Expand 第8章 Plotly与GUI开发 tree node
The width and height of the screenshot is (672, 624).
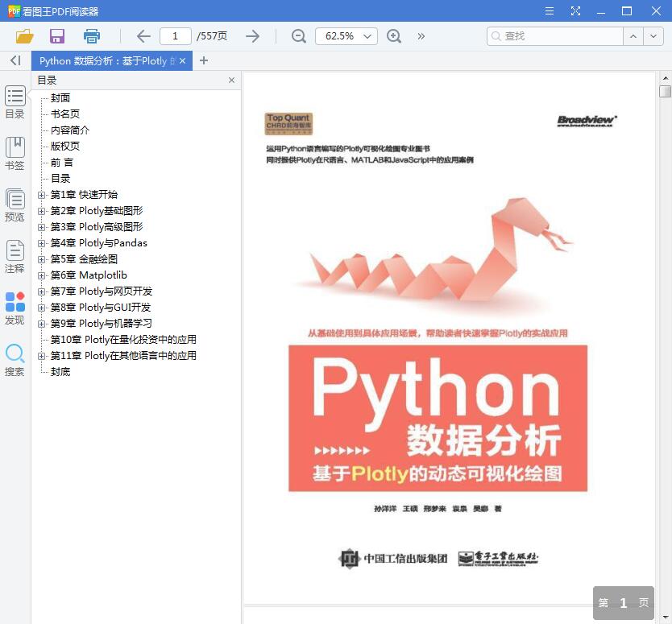41,308
